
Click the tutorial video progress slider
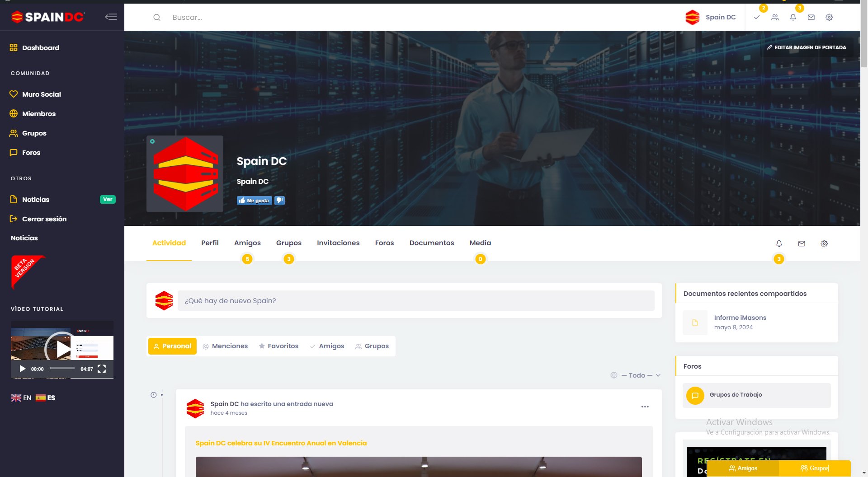62,368
